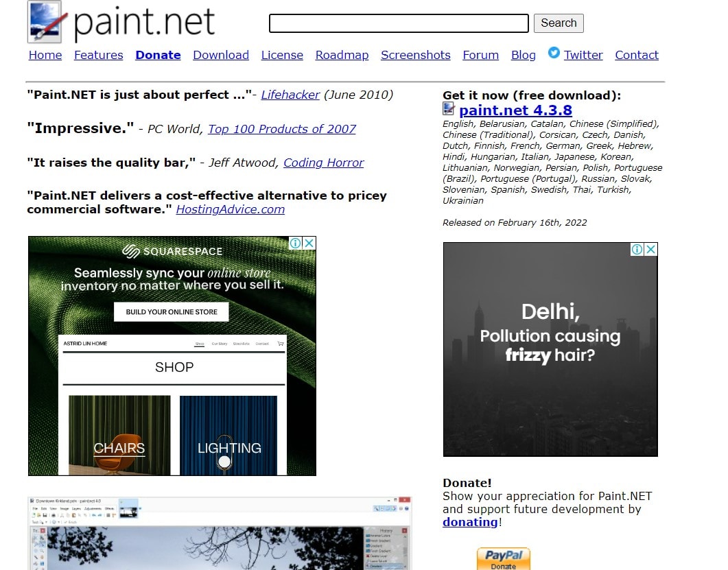This screenshot has width=728, height=570.
Task: Click the release date text February 16th, 2022
Action: 542,223
